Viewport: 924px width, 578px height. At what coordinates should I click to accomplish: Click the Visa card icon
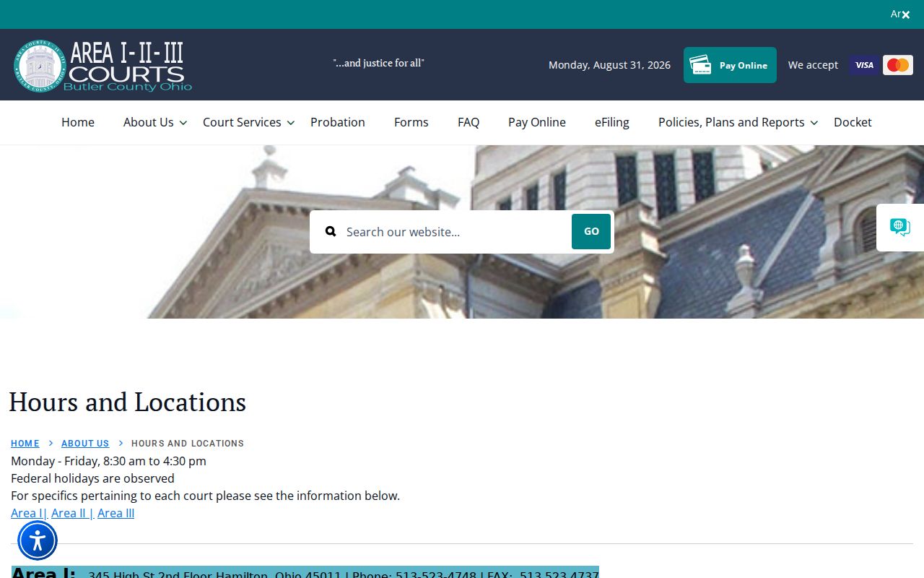(864, 65)
